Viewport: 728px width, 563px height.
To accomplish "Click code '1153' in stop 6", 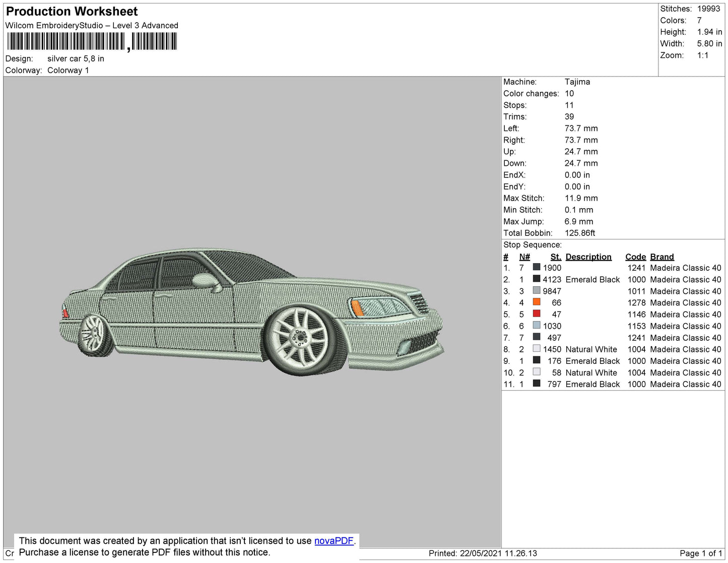I will point(636,326).
